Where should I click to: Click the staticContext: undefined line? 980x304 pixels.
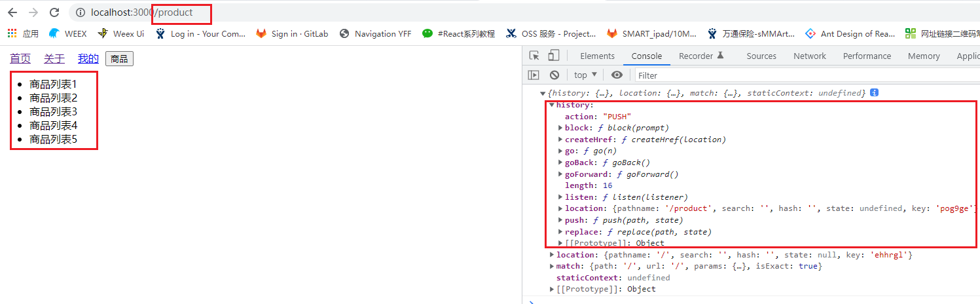[613, 278]
